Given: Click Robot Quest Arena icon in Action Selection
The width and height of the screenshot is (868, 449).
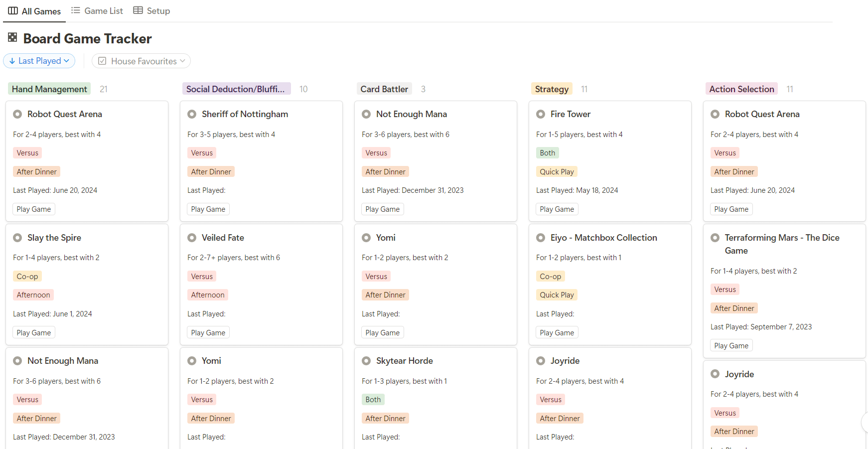Looking at the screenshot, I should [715, 114].
